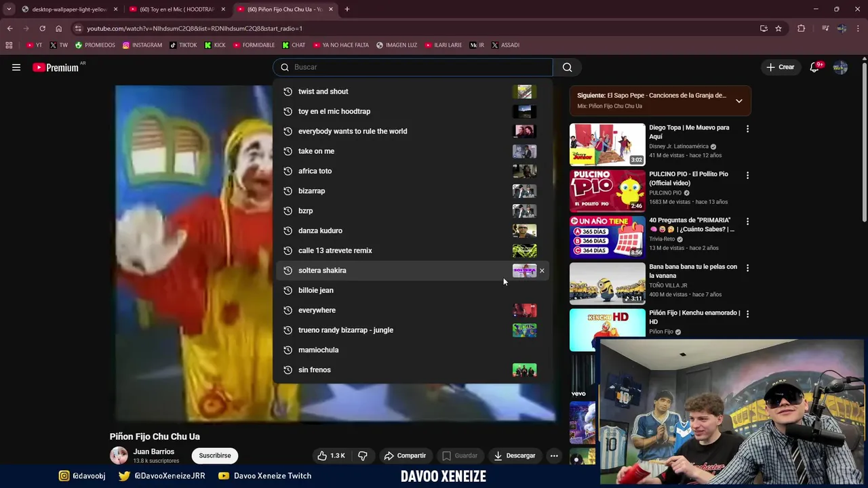The image size is (868, 488).
Task: Open the INSTAGRAM bookmark
Action: (x=142, y=45)
